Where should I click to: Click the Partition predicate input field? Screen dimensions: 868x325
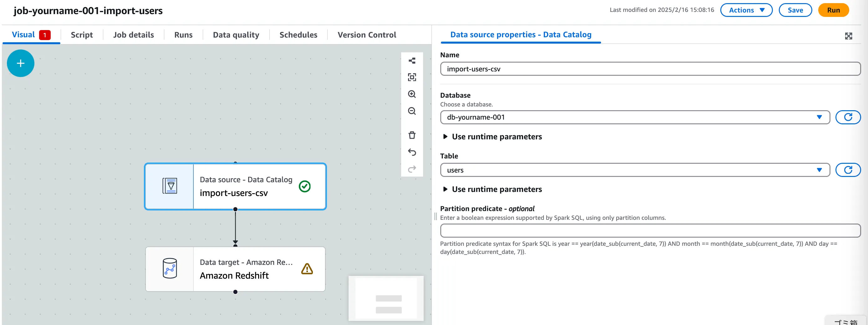650,231
